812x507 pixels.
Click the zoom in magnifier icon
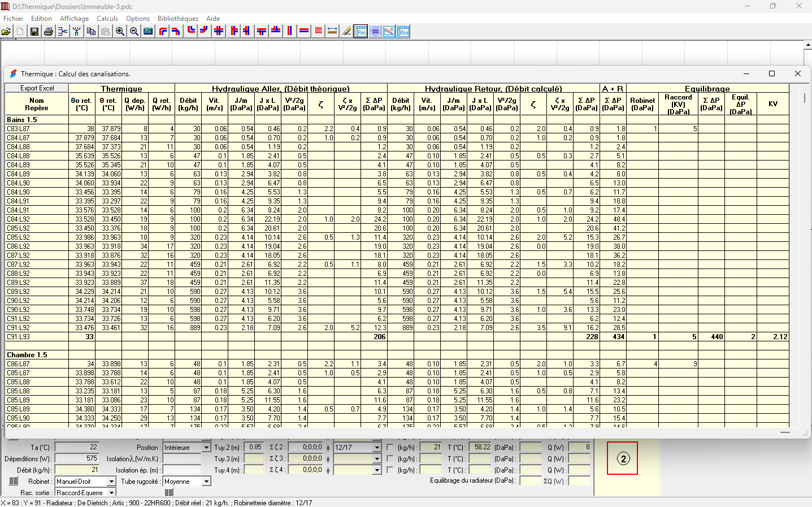coord(120,32)
